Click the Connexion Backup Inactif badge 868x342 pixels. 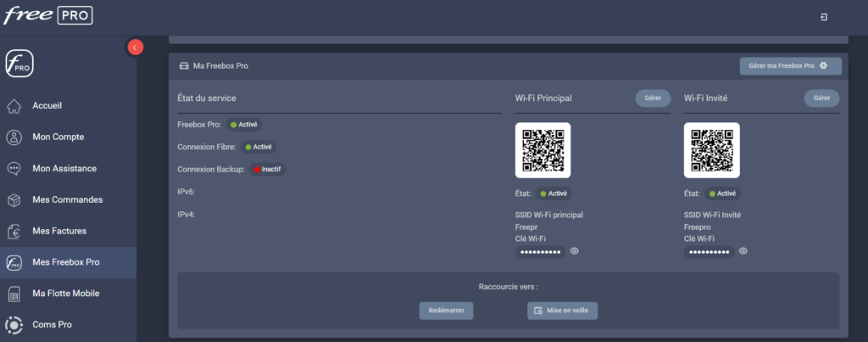pos(267,169)
